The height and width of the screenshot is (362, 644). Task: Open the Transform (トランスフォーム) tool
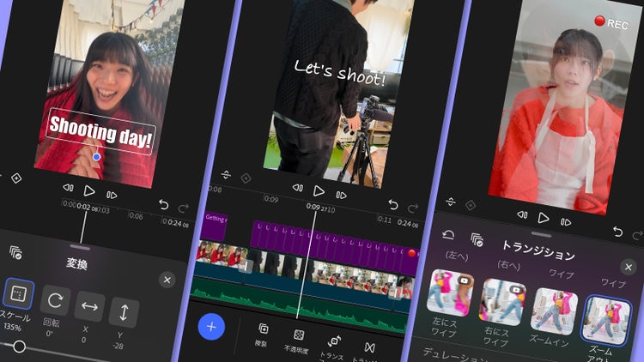333,347
